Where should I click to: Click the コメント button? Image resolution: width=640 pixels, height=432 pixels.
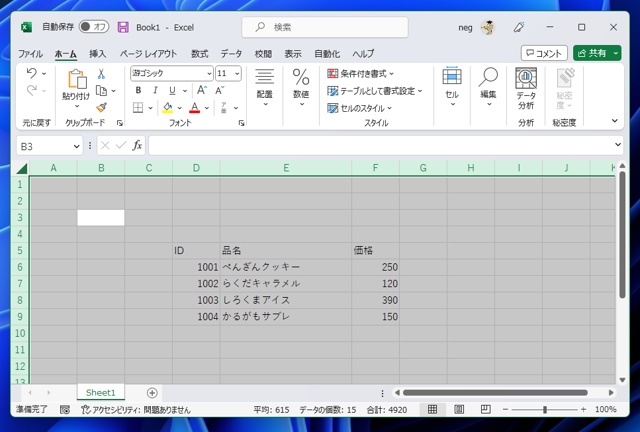click(x=544, y=53)
